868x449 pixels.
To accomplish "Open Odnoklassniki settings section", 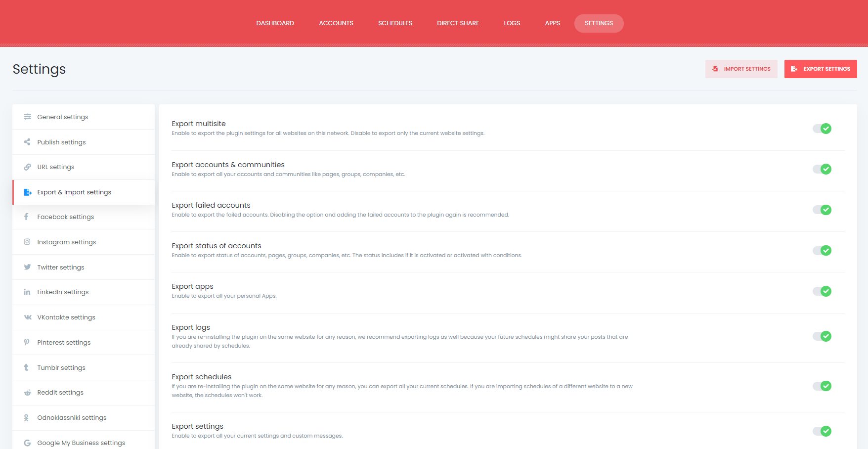I will tap(84, 418).
